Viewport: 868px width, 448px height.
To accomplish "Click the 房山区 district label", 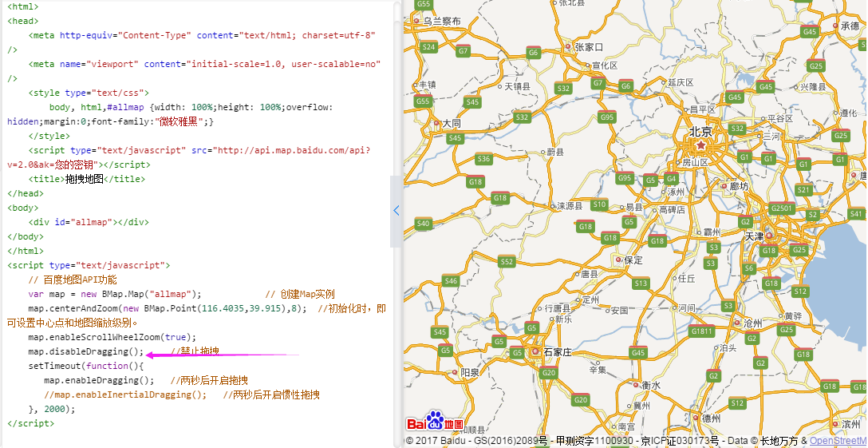I will coord(695,162).
